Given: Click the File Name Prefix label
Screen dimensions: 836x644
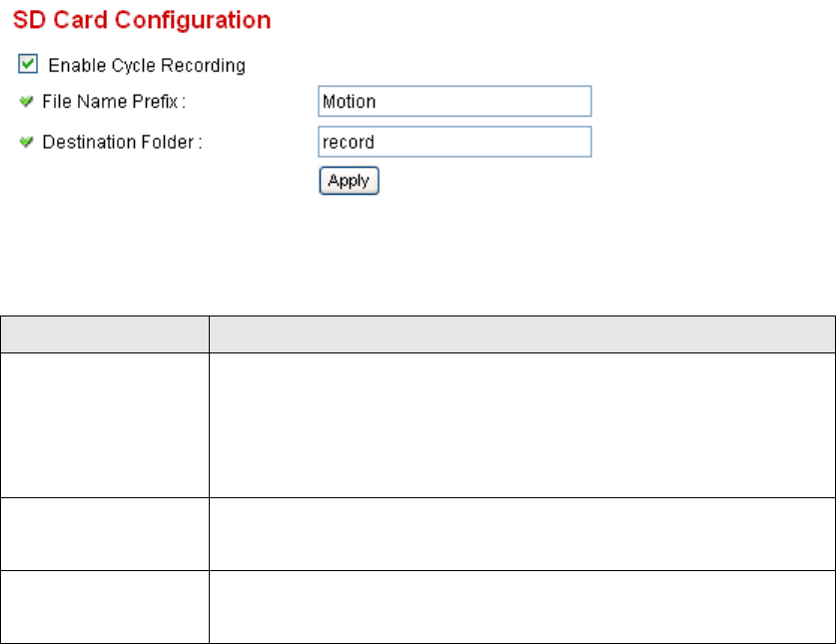Looking at the screenshot, I should pos(114,102).
